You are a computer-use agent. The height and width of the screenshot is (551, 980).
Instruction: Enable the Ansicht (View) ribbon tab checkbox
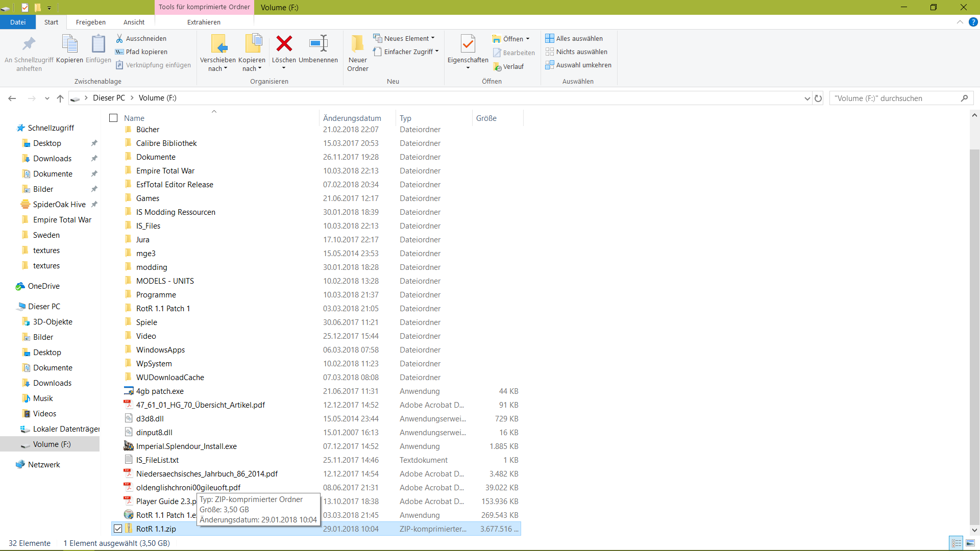(x=133, y=22)
